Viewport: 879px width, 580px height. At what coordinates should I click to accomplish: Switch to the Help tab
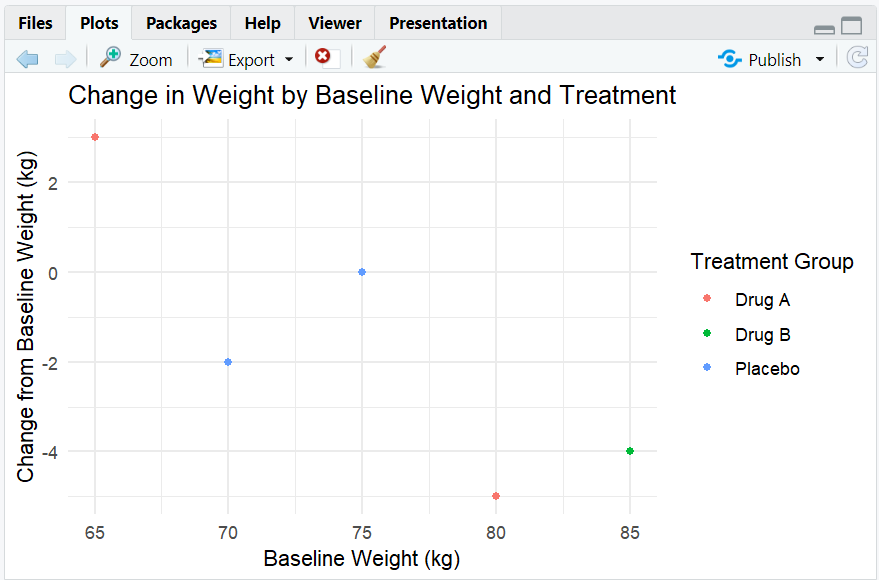pyautogui.click(x=262, y=23)
